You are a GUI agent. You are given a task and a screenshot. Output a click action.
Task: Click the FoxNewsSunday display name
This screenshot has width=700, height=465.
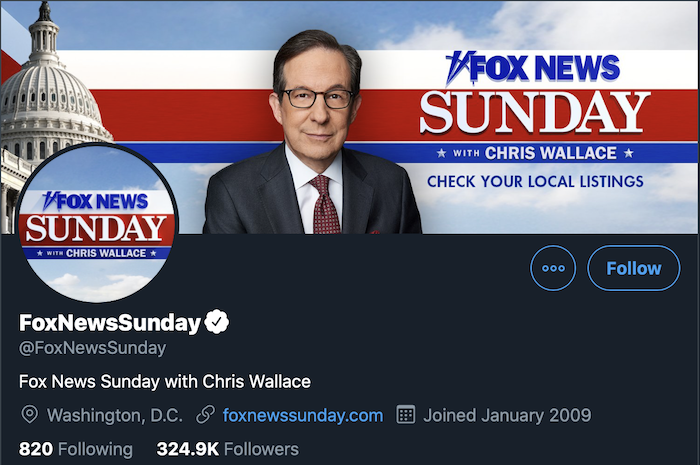[x=110, y=323]
